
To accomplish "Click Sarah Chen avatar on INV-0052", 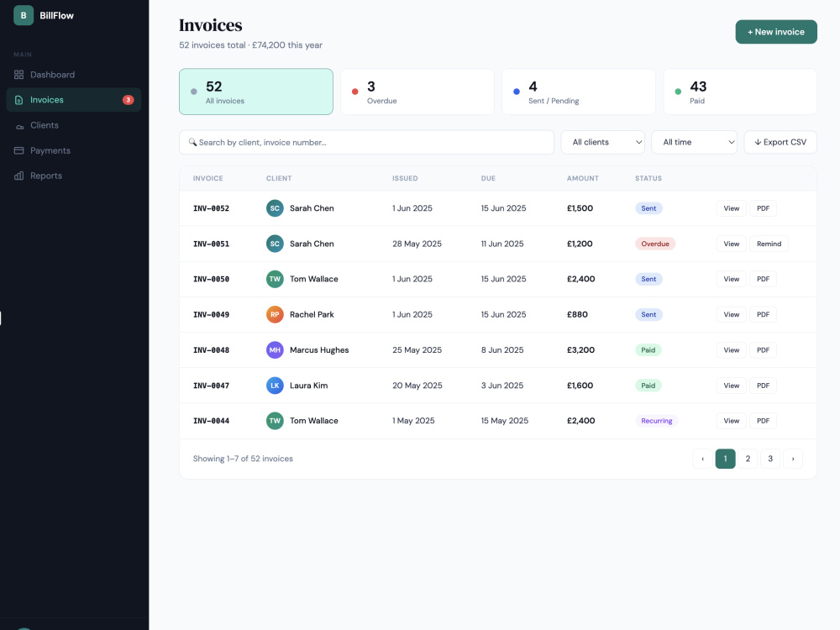I will point(275,207).
